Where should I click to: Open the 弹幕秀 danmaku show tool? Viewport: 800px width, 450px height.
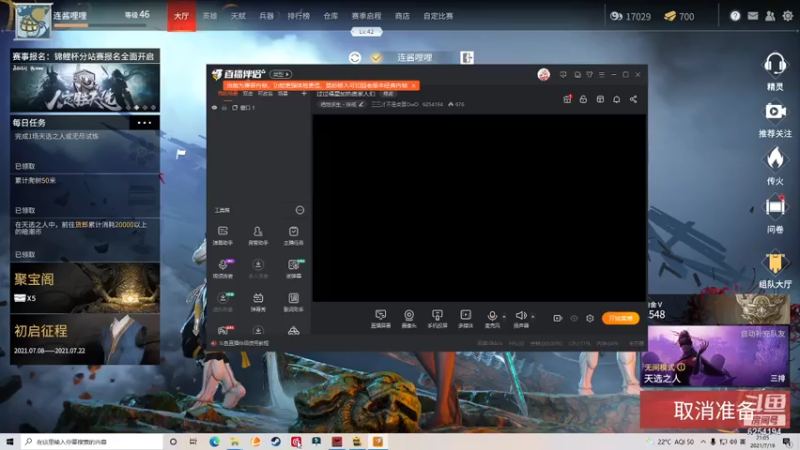pyautogui.click(x=258, y=302)
